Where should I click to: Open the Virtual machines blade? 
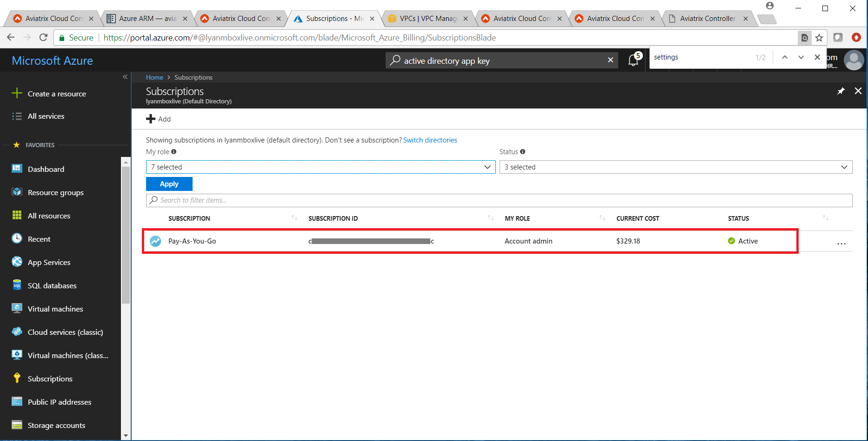click(x=56, y=309)
